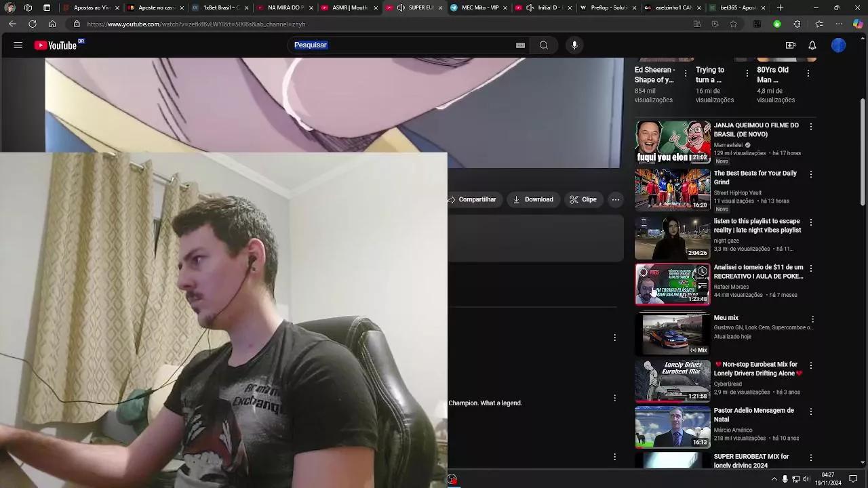Open late night vibes playlist thumbnail
This screenshot has height=488, width=868.
click(672, 238)
